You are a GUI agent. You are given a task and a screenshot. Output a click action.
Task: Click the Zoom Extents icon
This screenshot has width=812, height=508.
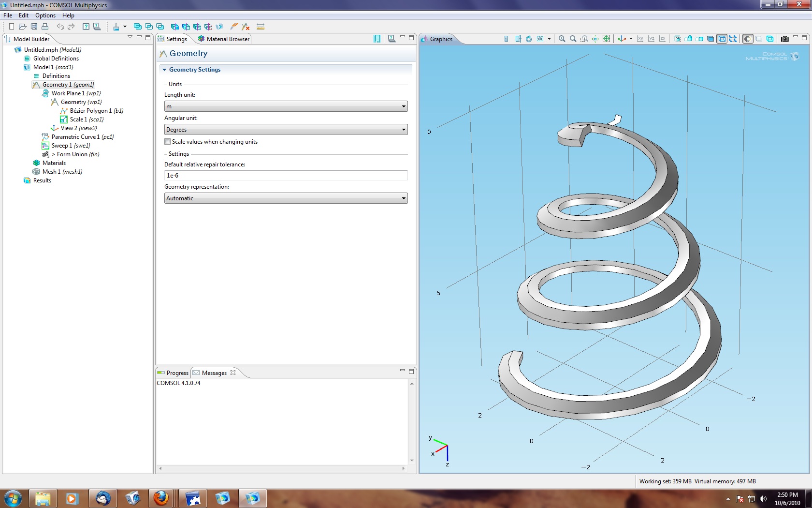pyautogui.click(x=606, y=39)
